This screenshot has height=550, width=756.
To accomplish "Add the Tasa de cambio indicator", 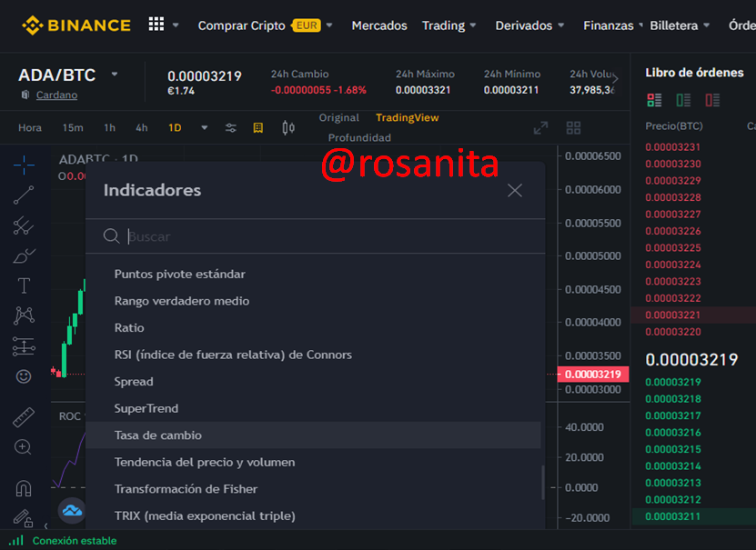I will [313, 435].
